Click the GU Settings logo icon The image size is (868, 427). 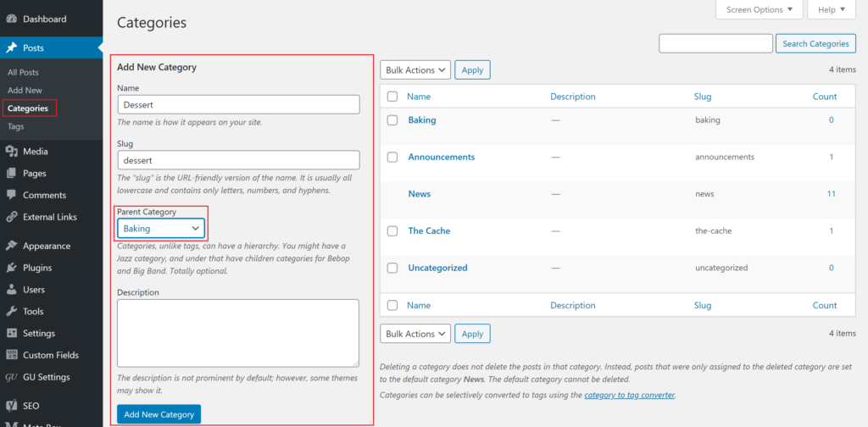pos(11,377)
